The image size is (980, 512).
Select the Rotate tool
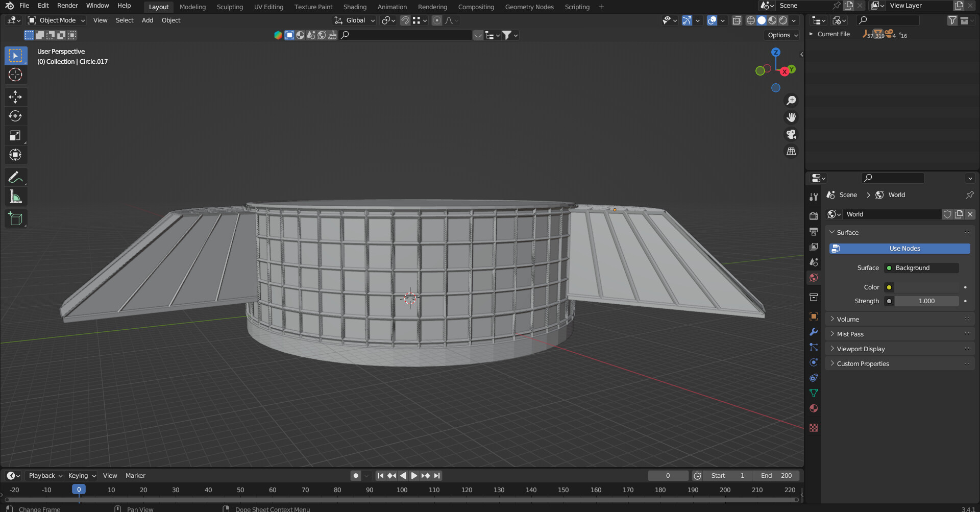15,116
